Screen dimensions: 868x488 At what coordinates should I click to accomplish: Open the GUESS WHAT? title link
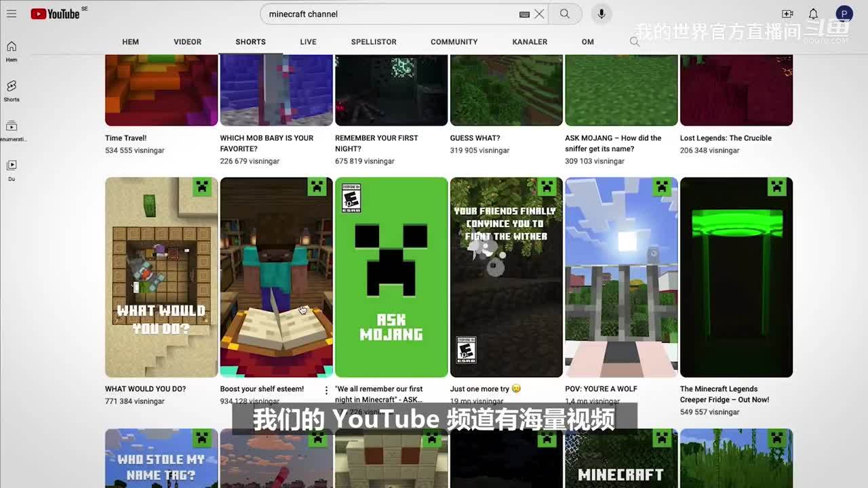475,138
